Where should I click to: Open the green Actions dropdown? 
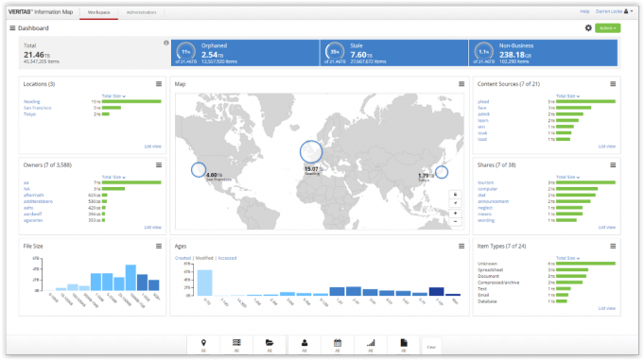607,28
